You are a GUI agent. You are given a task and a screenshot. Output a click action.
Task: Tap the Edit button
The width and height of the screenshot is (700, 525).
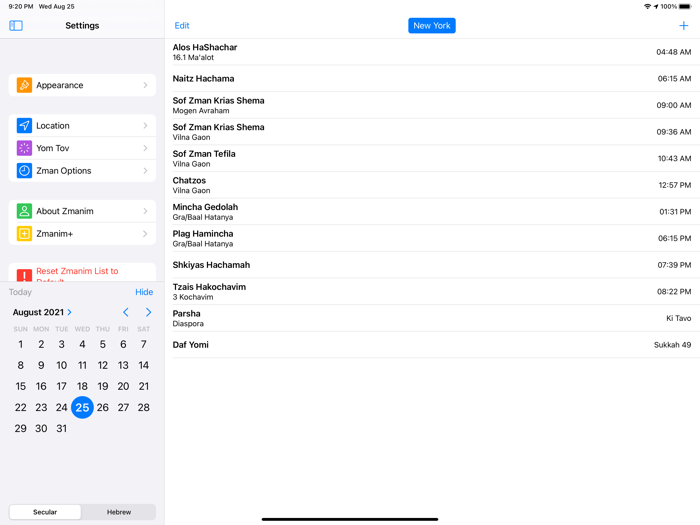[182, 25]
